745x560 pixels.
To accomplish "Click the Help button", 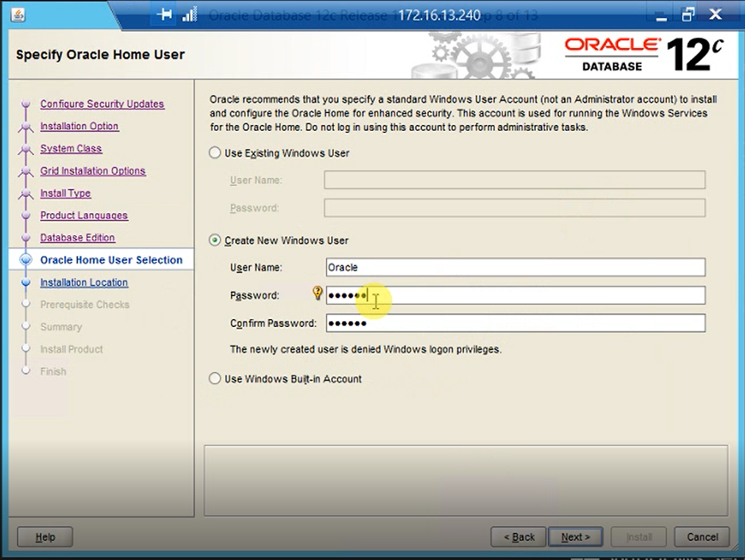I will 45,536.
